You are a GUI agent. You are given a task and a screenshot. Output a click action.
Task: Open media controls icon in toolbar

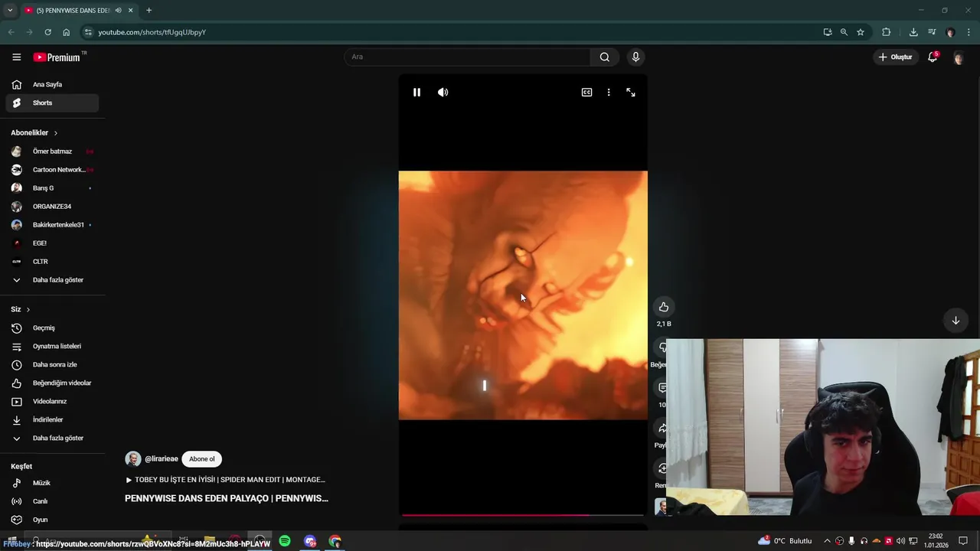932,32
